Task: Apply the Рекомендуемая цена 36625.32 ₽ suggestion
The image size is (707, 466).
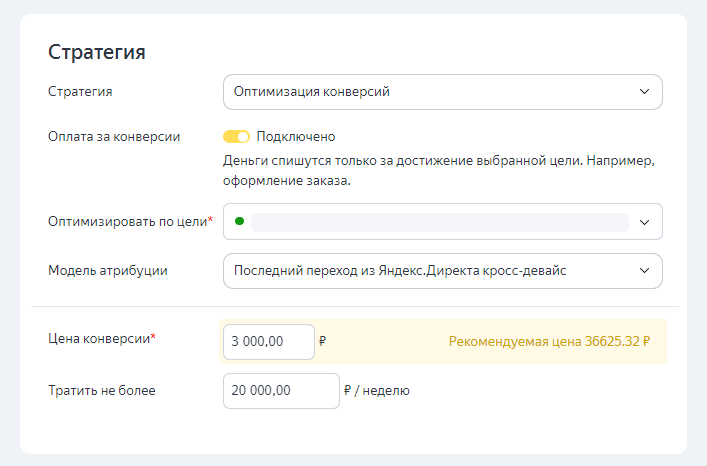Action: (x=549, y=341)
